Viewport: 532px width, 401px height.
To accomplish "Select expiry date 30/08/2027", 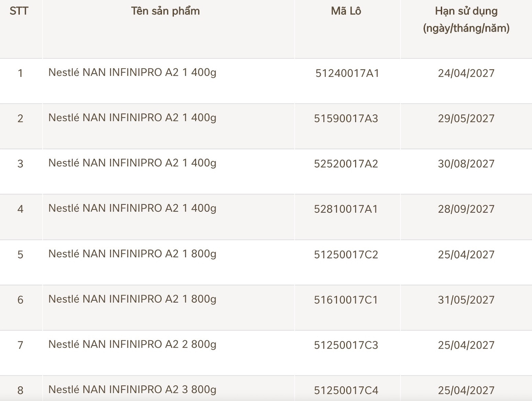I will click(466, 164).
